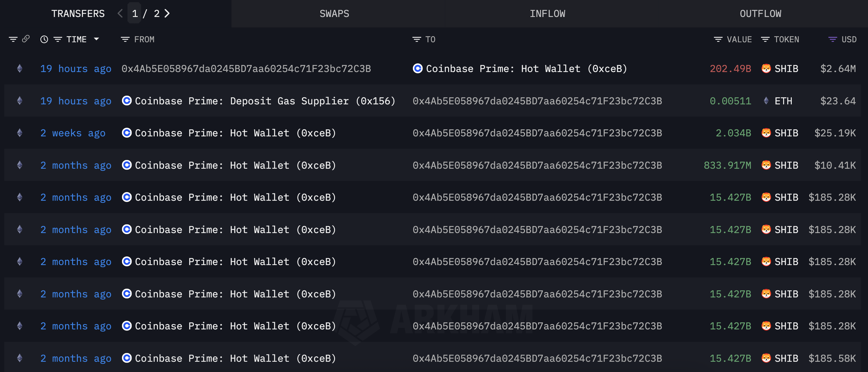The width and height of the screenshot is (868, 372).
Task: Click the link chain icon in header
Action: tap(26, 39)
